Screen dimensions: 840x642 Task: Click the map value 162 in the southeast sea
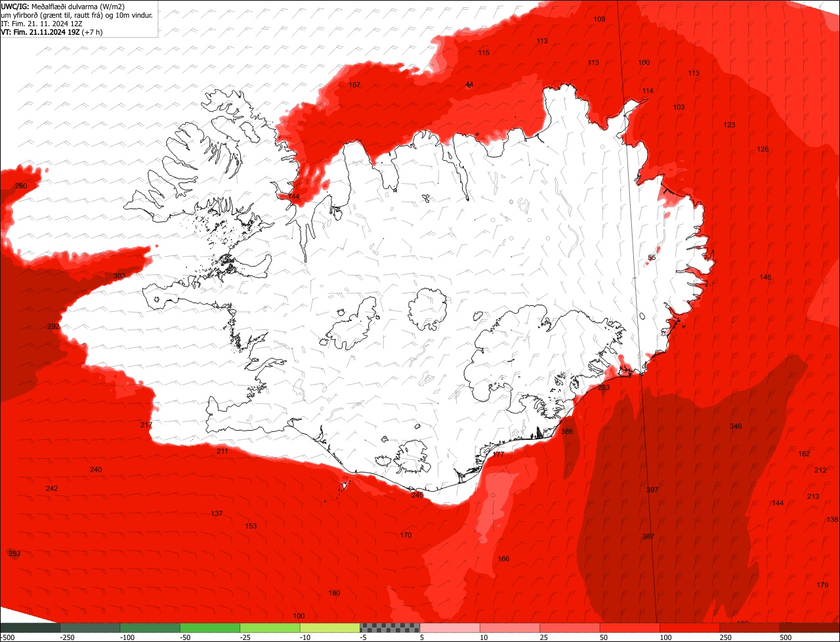tap(804, 454)
